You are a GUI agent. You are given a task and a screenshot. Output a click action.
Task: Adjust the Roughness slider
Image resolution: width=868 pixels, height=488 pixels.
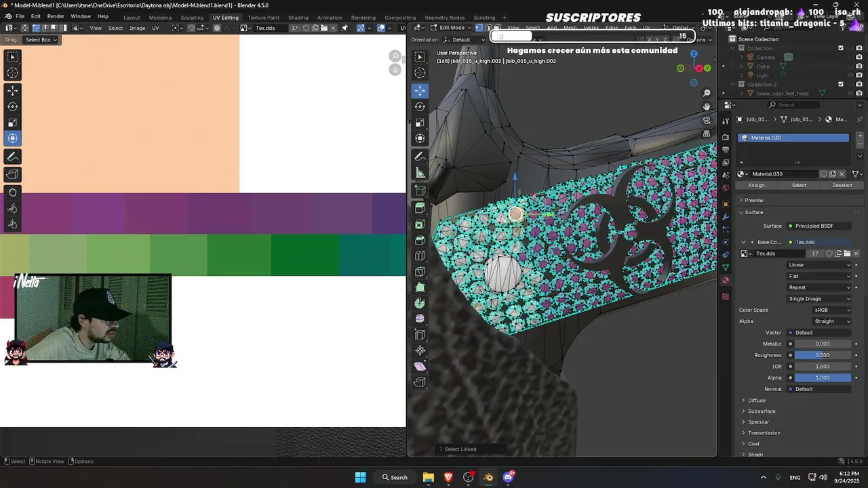823,355
